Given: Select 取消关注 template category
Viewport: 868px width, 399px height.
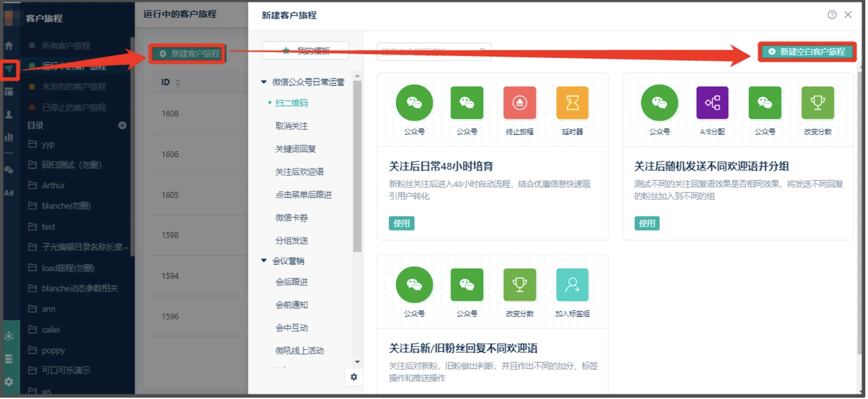Looking at the screenshot, I should [292, 126].
